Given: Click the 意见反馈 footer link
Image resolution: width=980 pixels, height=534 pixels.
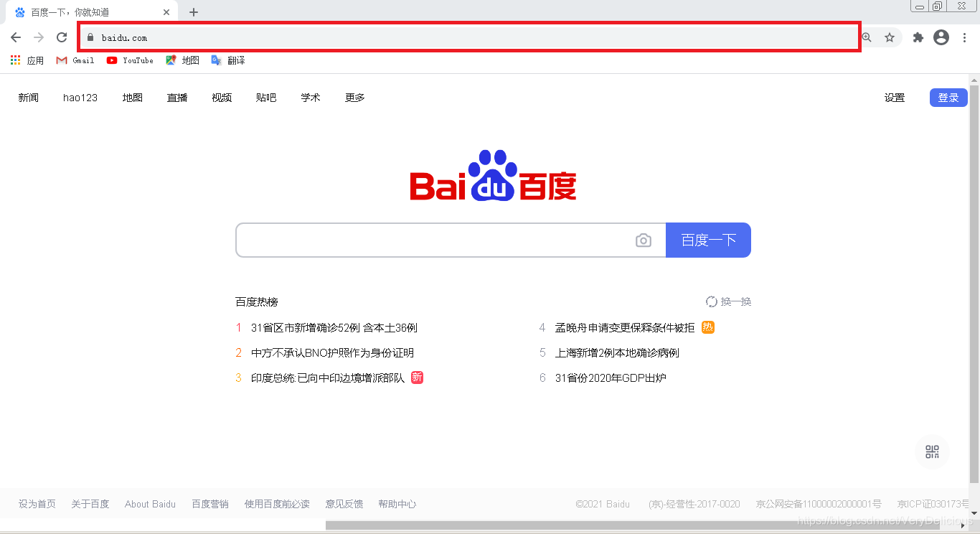Looking at the screenshot, I should coord(344,504).
